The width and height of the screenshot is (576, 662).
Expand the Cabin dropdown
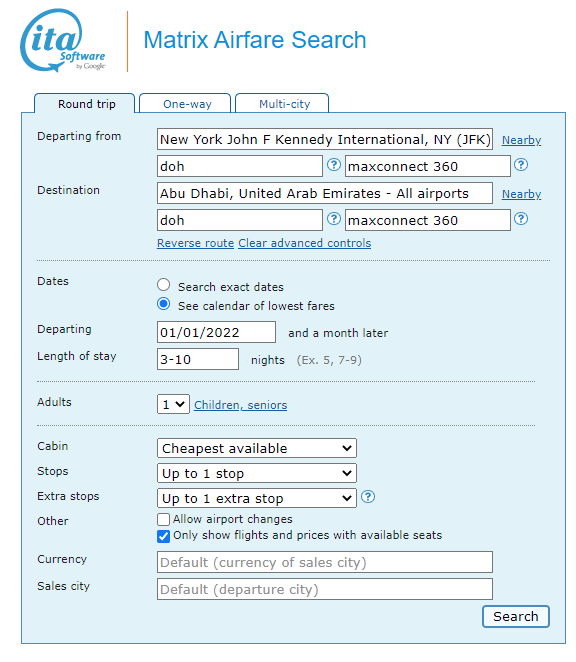[257, 448]
